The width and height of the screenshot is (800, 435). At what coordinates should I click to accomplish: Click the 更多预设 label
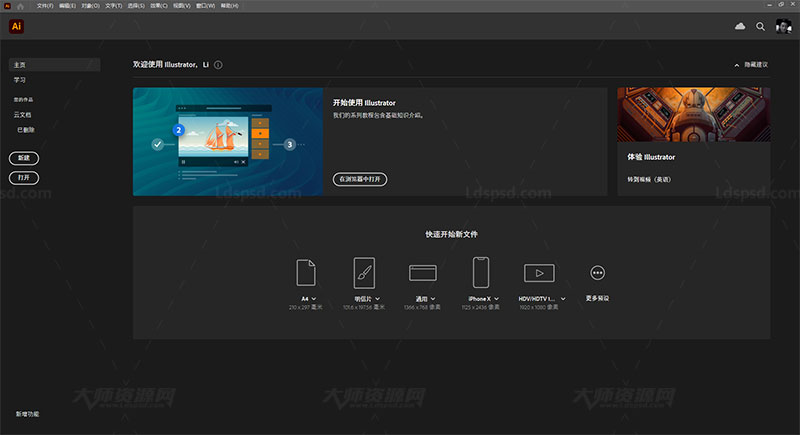pos(597,298)
